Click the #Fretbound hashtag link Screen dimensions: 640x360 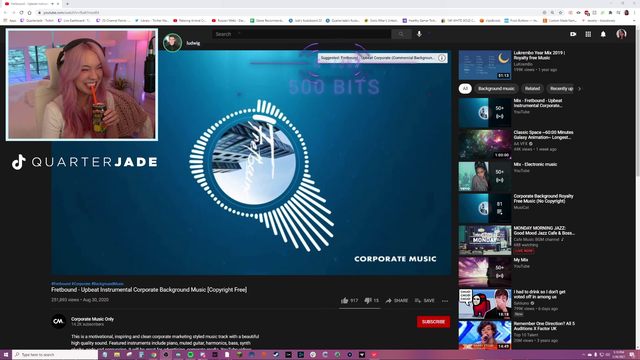pos(61,284)
